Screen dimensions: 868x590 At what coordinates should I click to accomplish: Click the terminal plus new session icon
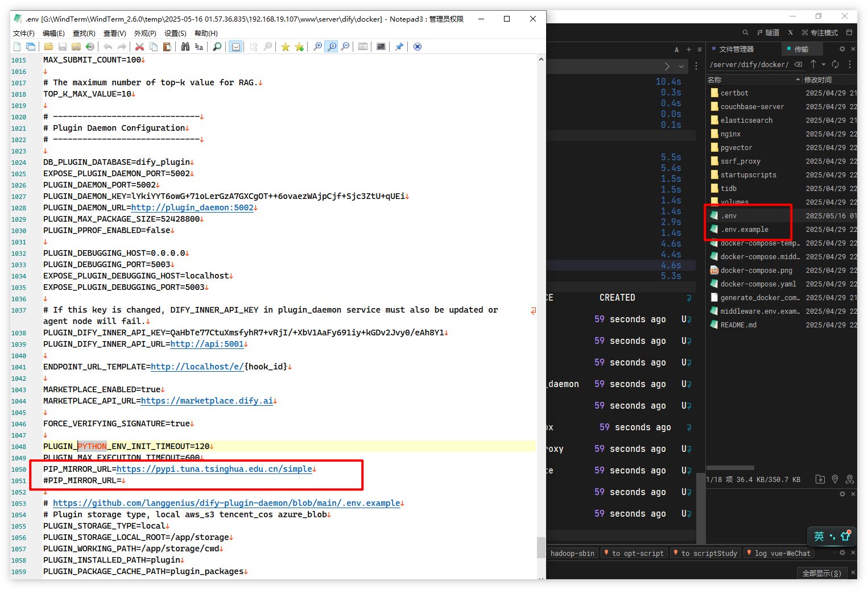(x=688, y=49)
